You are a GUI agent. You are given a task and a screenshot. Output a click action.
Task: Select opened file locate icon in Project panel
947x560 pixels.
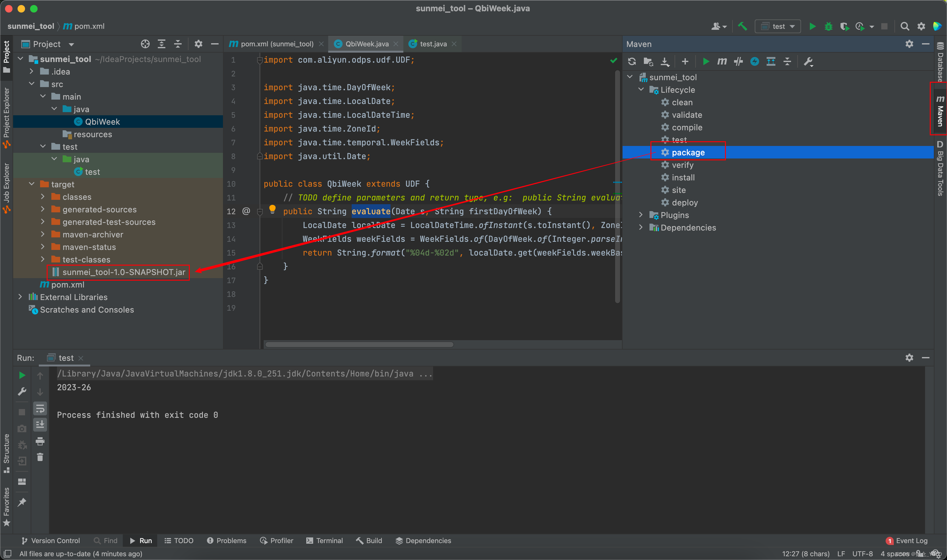point(145,44)
